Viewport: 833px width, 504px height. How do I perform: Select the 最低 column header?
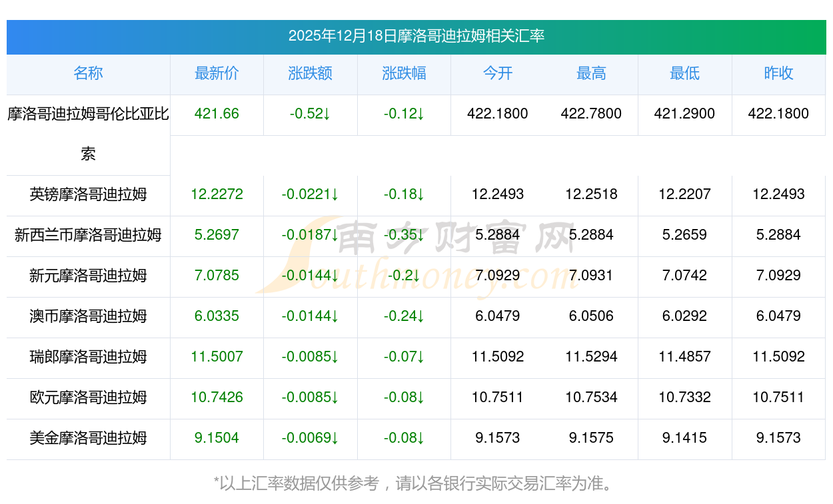(684, 74)
